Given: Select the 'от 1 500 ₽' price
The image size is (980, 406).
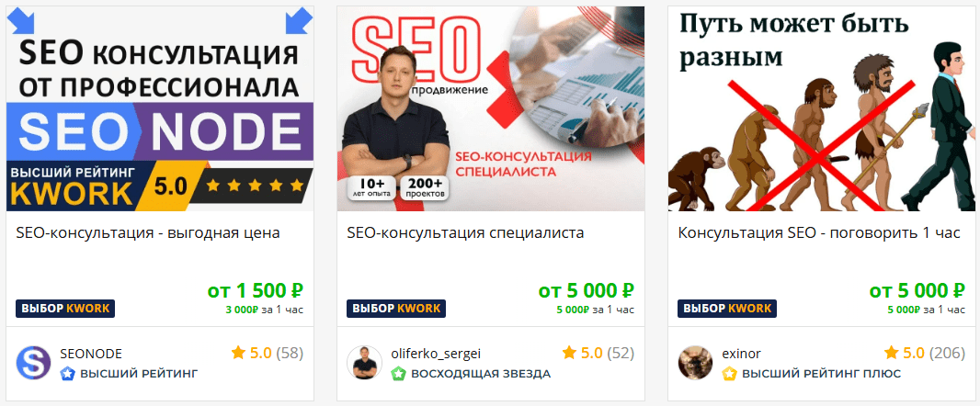Looking at the screenshot, I should pyautogui.click(x=255, y=290).
